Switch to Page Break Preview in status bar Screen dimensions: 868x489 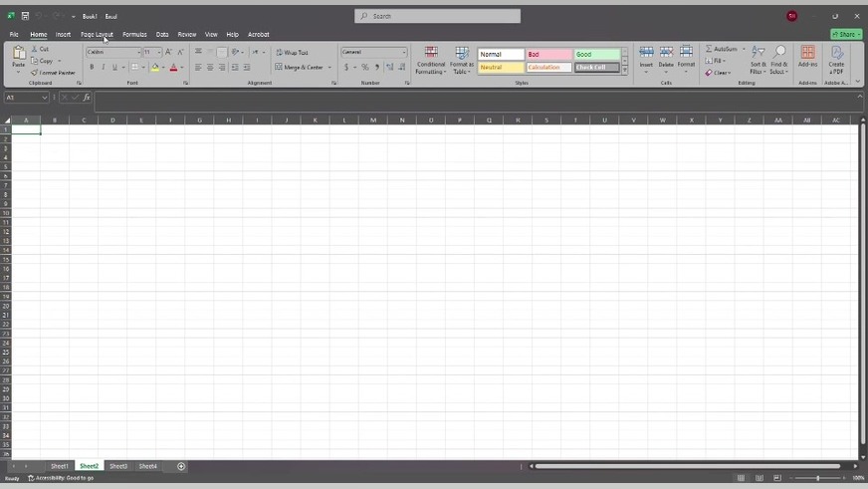click(x=777, y=478)
